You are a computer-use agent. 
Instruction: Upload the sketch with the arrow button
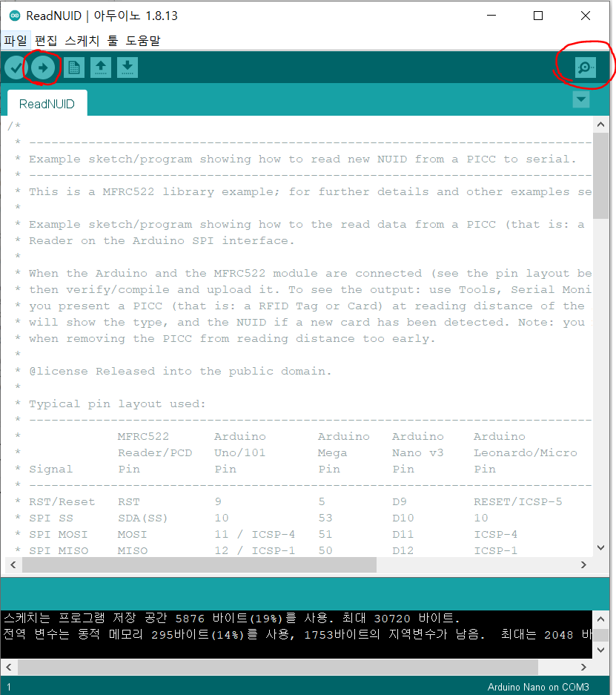point(43,67)
